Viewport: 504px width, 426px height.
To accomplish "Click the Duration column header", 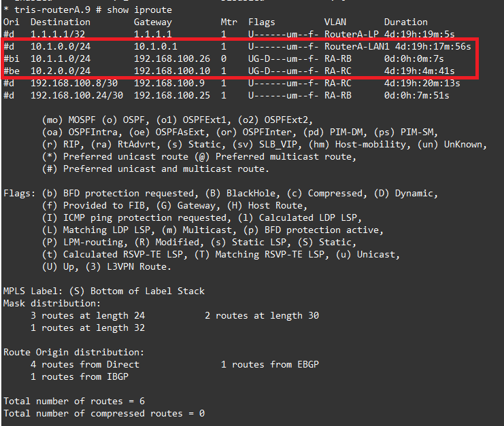I will (x=405, y=22).
